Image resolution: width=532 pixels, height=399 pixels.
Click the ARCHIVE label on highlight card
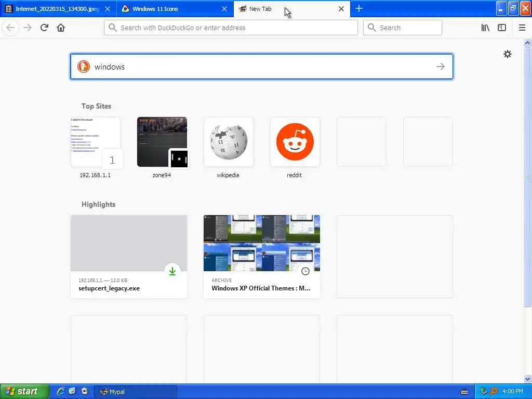221,280
